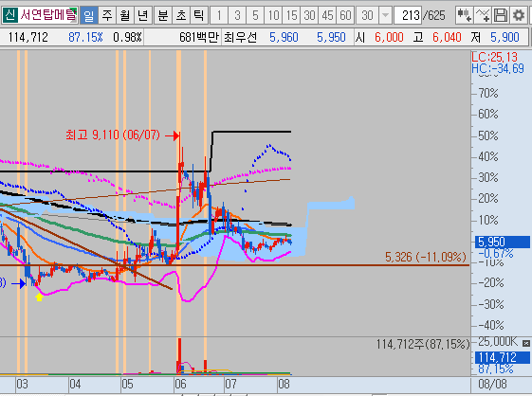Screen dimensions: 532x396
Task: Click the 213 candle count input field
Action: (x=408, y=15)
